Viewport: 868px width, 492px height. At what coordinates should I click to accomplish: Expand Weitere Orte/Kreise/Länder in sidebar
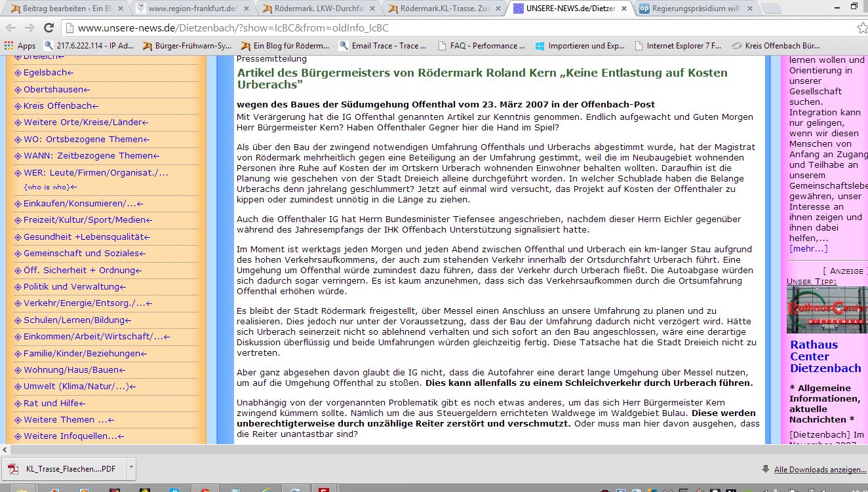86,123
